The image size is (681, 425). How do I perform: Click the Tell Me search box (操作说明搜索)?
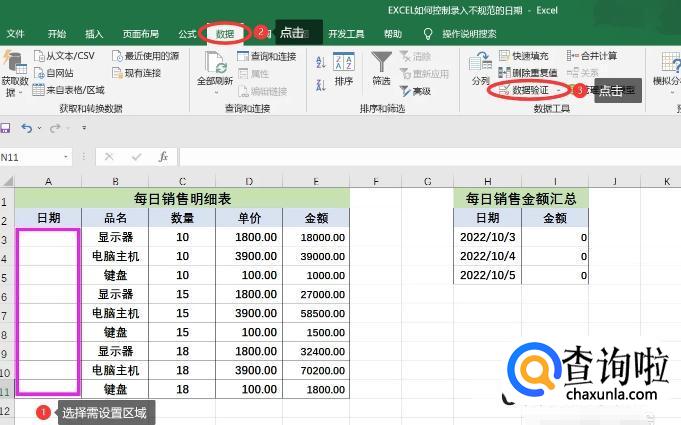coord(469,34)
